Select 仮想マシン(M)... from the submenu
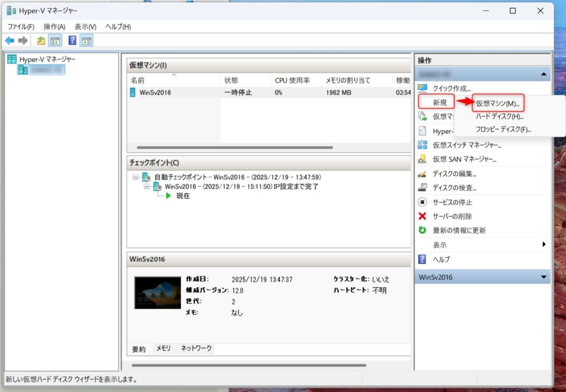This screenshot has height=392, width=566. [x=497, y=103]
